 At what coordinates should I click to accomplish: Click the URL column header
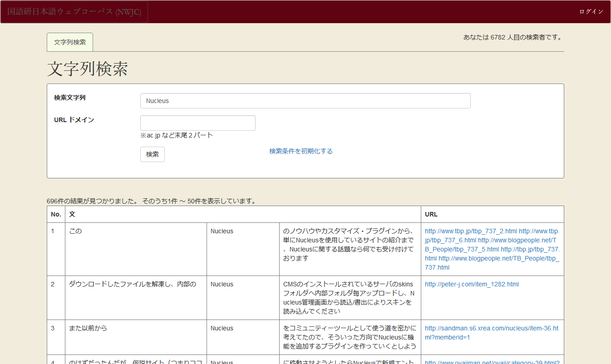pos(430,214)
